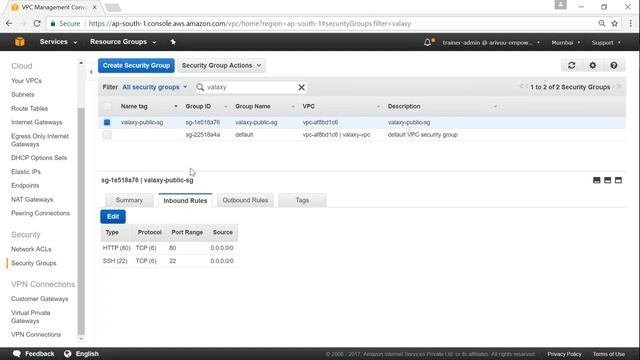Viewport: 640px width, 360px height.
Task: Open table settings gear
Action: tap(593, 65)
